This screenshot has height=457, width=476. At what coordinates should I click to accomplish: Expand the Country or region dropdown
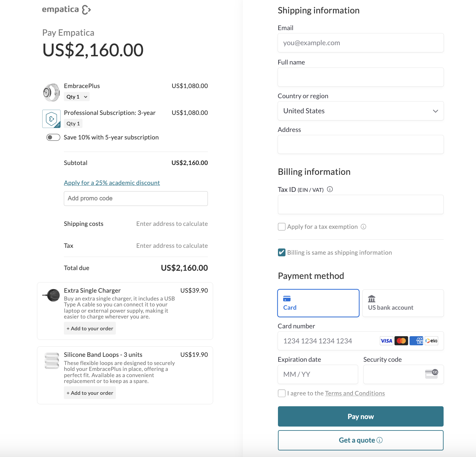[361, 111]
